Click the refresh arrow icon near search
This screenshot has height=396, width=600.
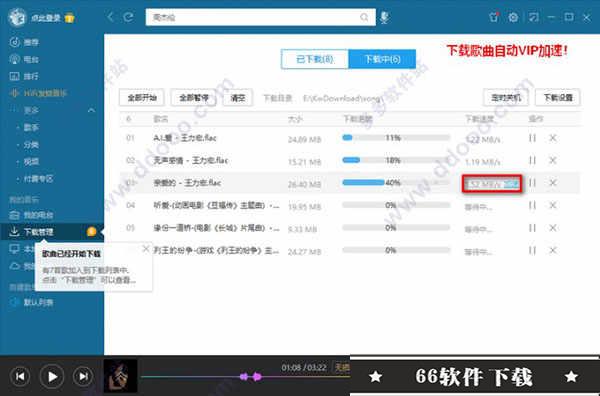click(128, 17)
